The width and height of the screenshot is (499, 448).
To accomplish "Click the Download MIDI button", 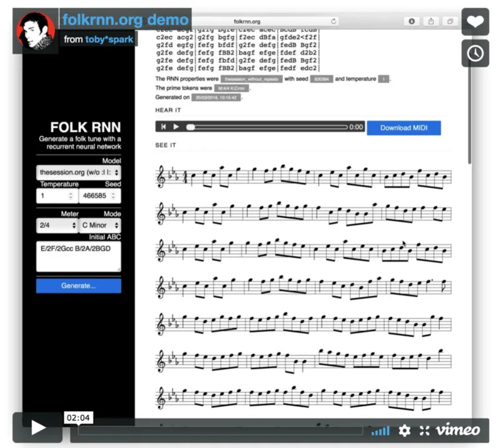I will click(403, 128).
